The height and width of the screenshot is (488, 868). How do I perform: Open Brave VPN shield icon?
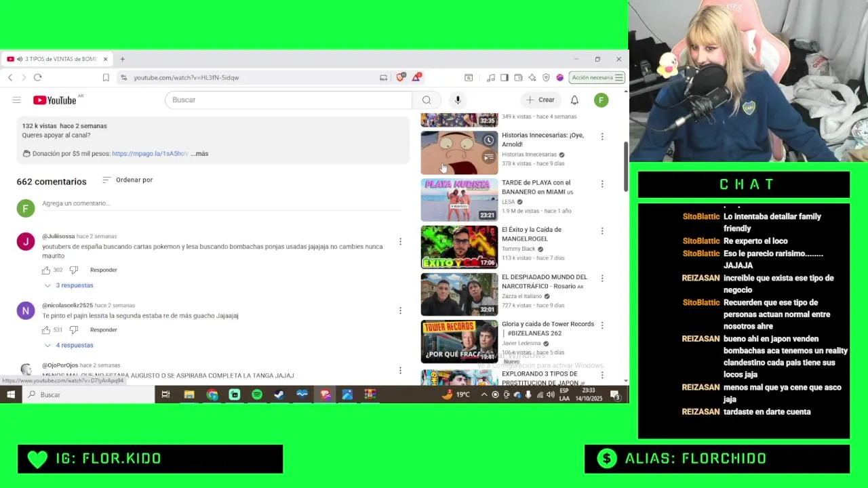546,77
